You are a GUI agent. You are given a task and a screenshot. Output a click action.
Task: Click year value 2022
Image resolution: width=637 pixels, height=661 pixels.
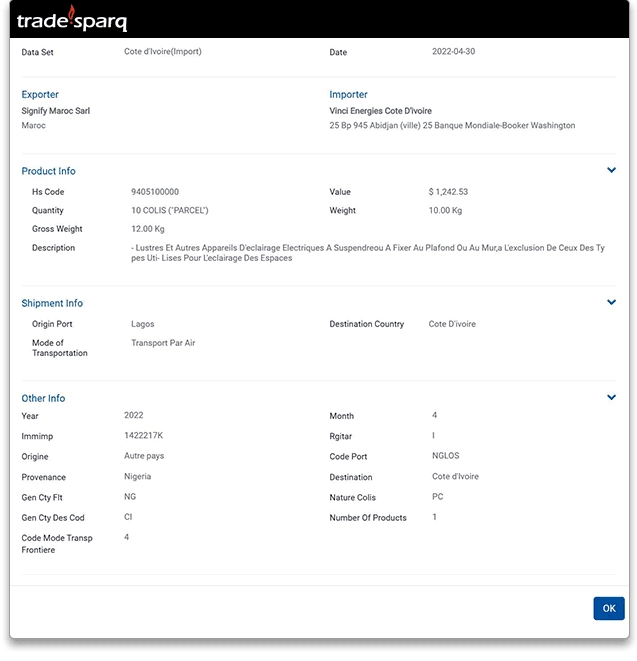click(134, 415)
